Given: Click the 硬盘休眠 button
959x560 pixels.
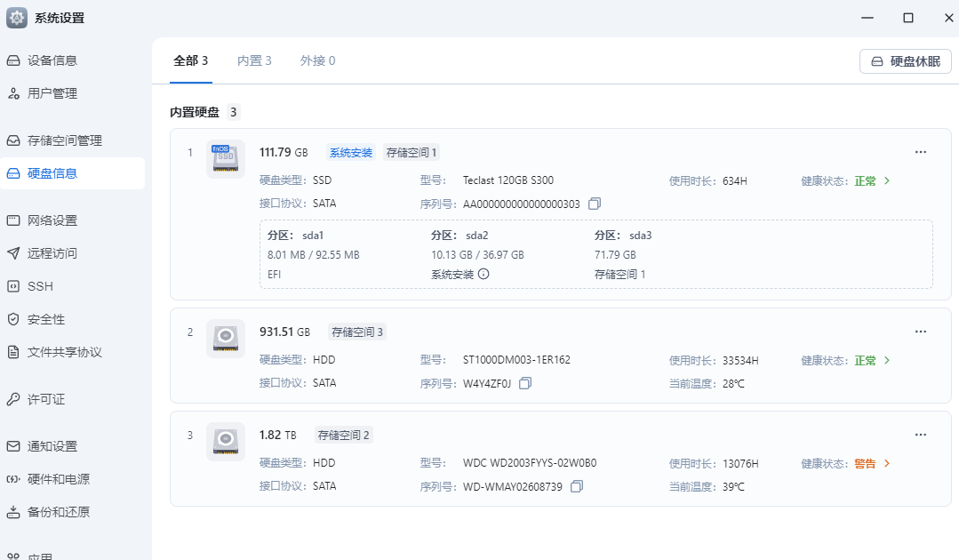Looking at the screenshot, I should (905, 60).
